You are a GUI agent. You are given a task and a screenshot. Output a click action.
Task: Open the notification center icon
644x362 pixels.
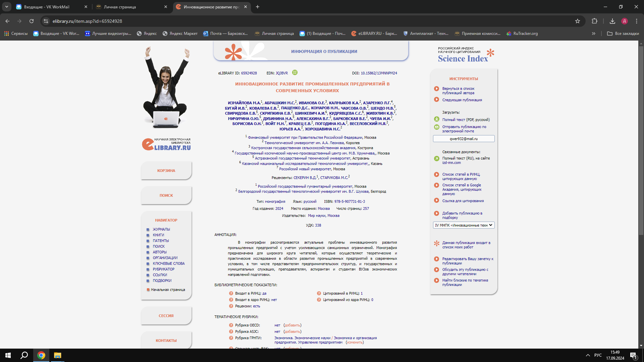click(633, 356)
